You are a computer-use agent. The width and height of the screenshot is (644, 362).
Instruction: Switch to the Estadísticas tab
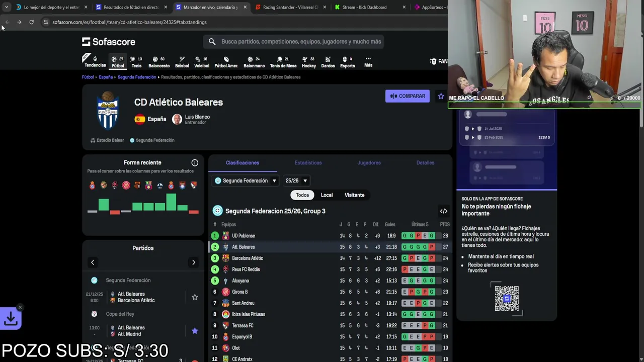click(308, 163)
